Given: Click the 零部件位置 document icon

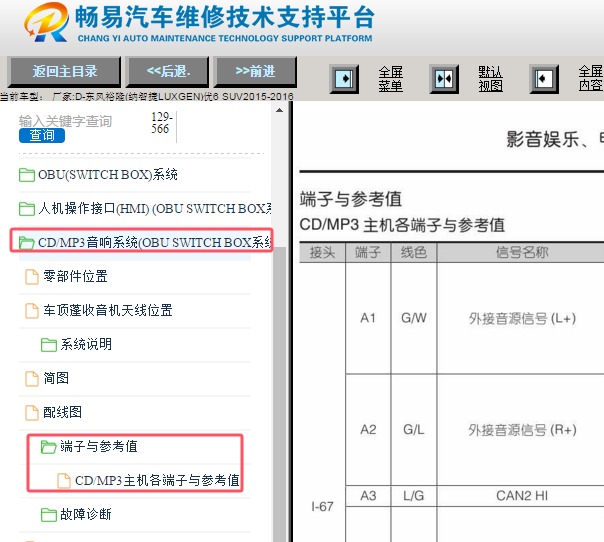Looking at the screenshot, I should point(32,277).
